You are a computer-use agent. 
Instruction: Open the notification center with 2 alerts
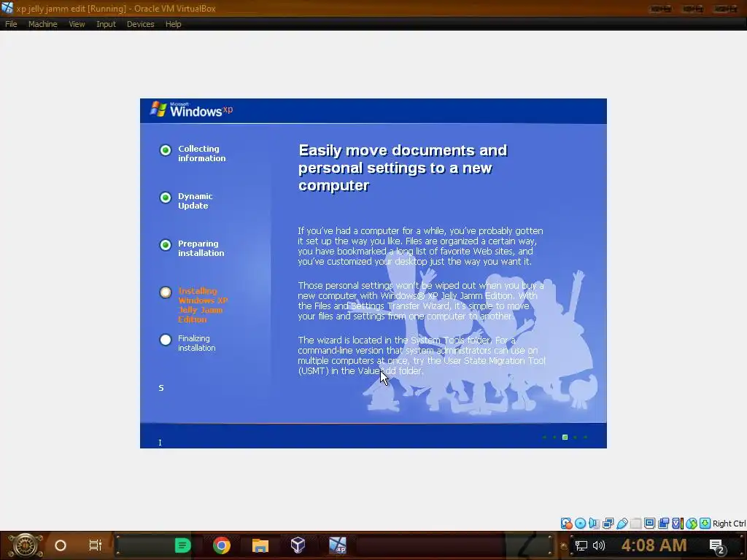(x=717, y=546)
